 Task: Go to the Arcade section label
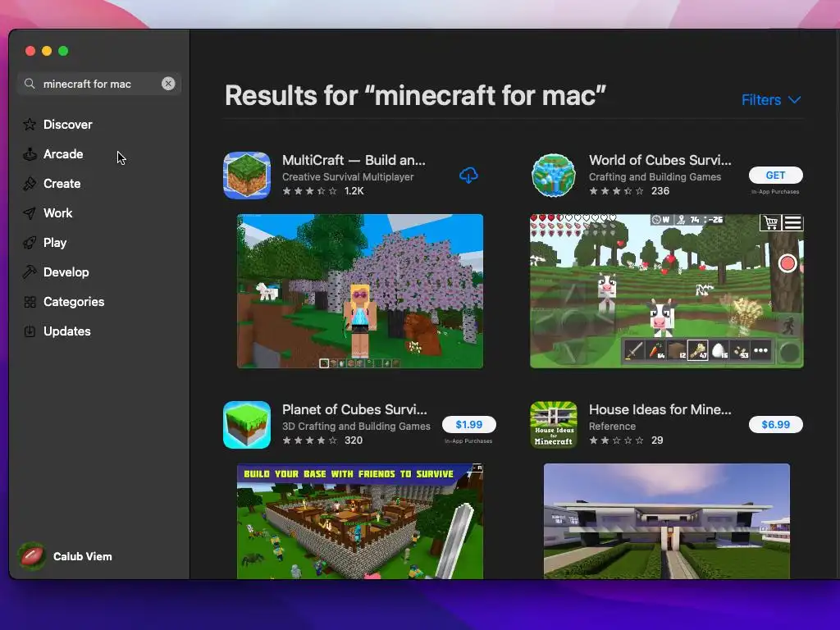click(x=63, y=154)
